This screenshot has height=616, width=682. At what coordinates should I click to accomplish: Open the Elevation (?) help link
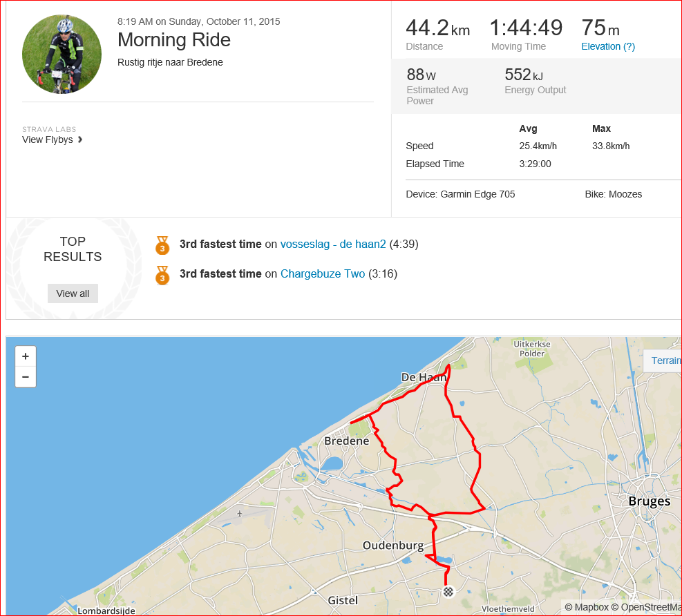click(608, 46)
